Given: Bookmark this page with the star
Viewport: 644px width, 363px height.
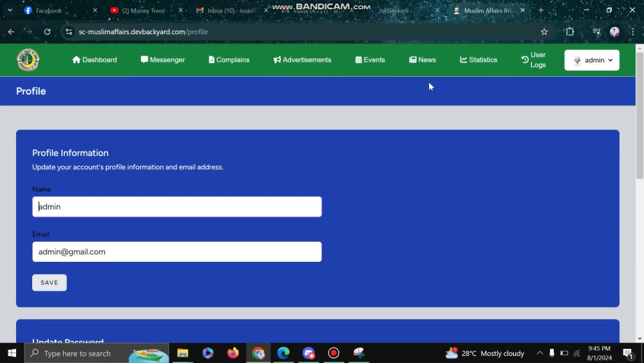Looking at the screenshot, I should 544,32.
